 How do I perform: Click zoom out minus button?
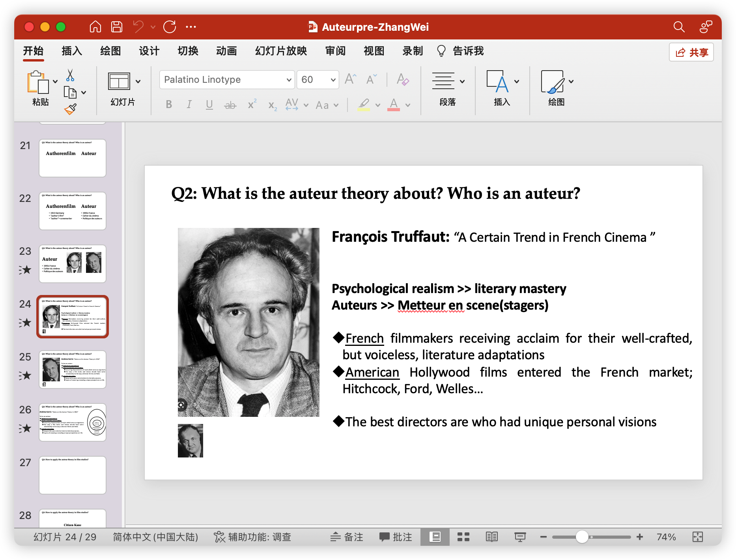[543, 537]
